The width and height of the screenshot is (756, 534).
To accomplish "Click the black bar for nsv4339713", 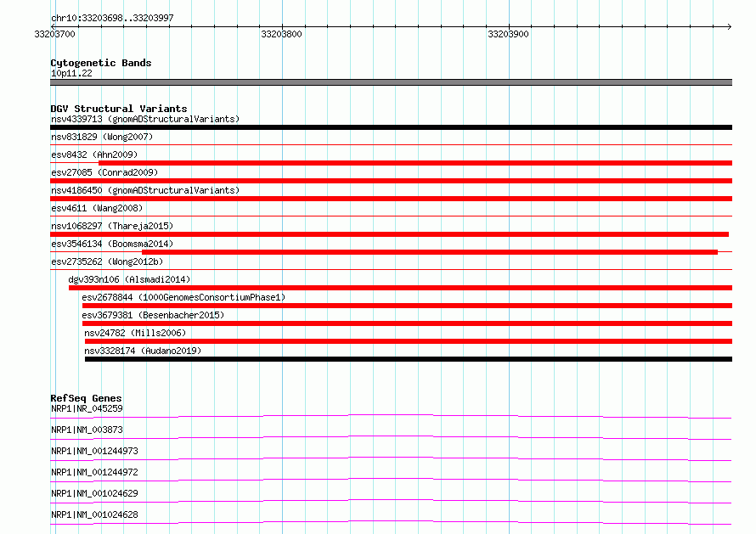I will point(391,127).
